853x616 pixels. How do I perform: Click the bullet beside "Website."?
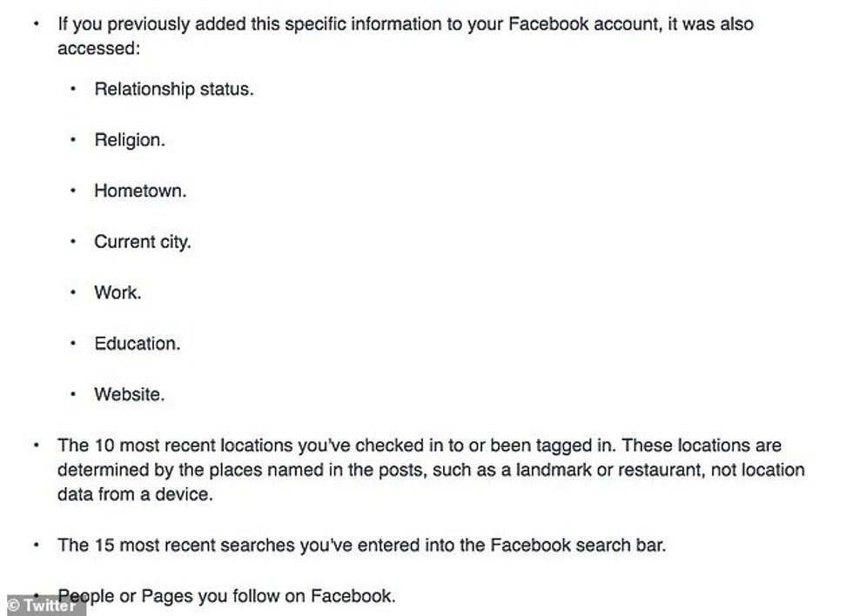[x=73, y=395]
